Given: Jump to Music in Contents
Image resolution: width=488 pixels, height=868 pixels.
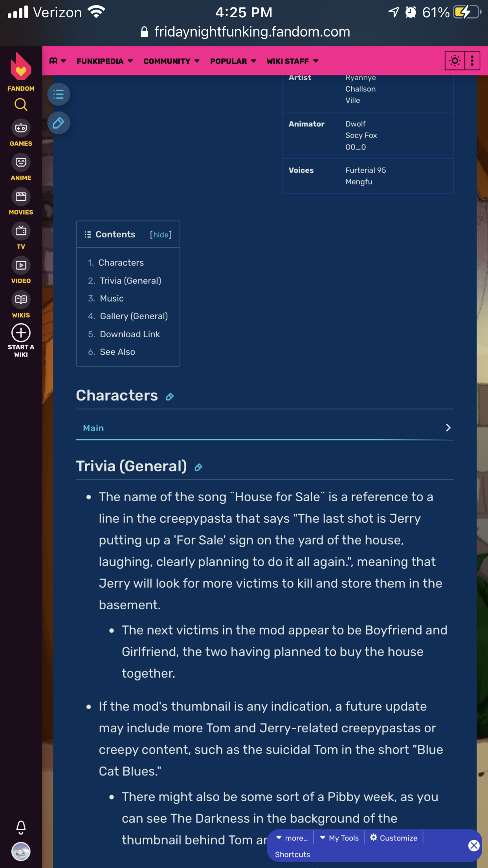Looking at the screenshot, I should (112, 298).
